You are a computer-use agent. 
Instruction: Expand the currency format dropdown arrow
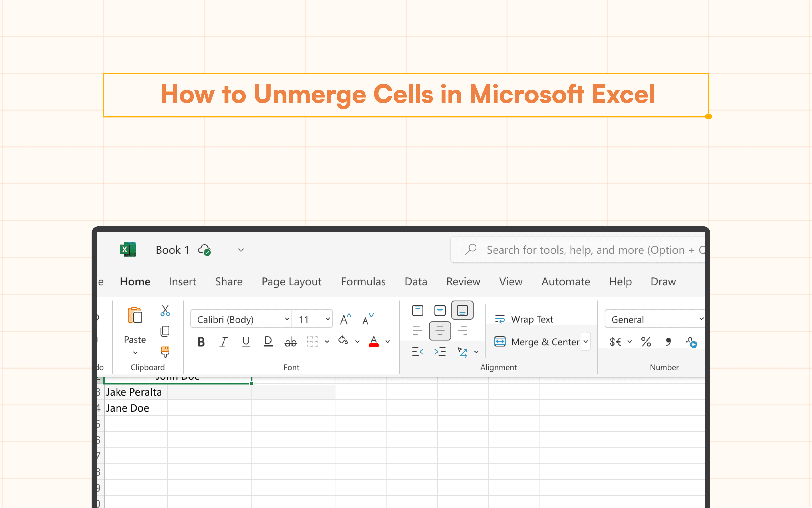pos(630,342)
